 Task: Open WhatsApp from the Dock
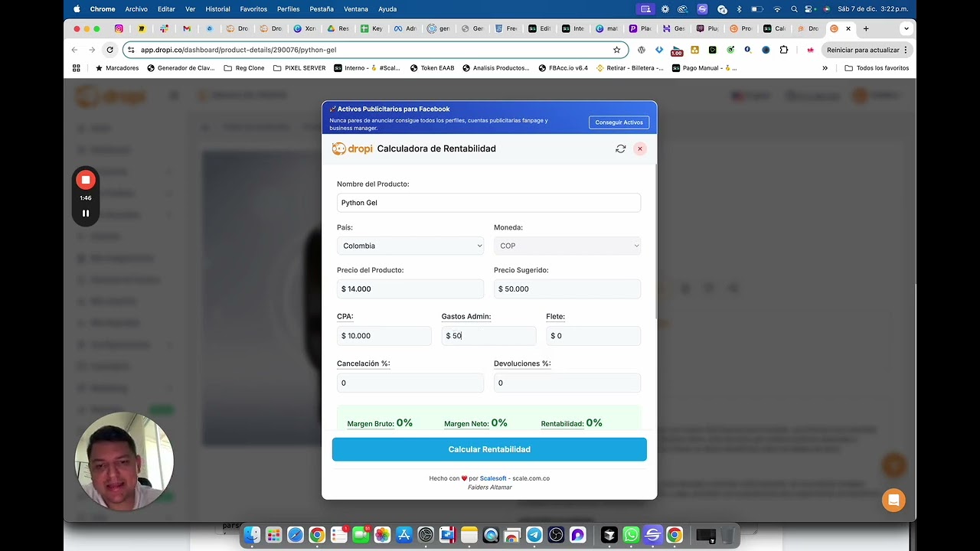click(x=630, y=535)
